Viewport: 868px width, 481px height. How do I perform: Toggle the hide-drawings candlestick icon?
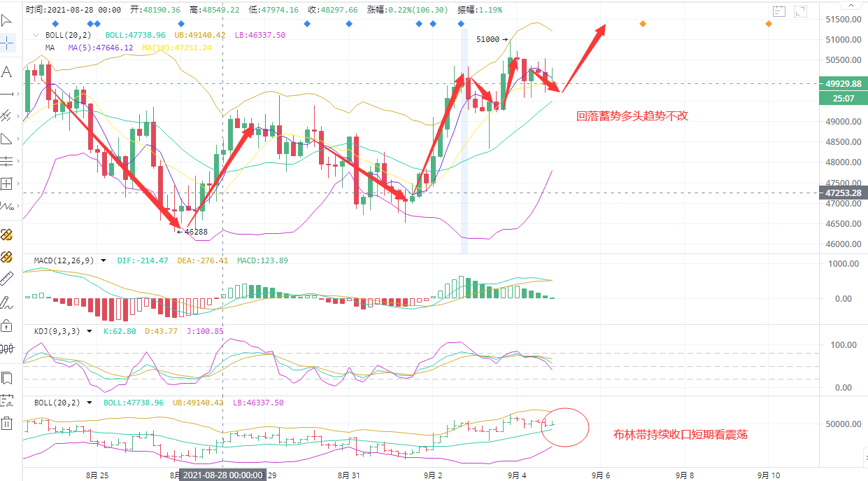click(7, 348)
